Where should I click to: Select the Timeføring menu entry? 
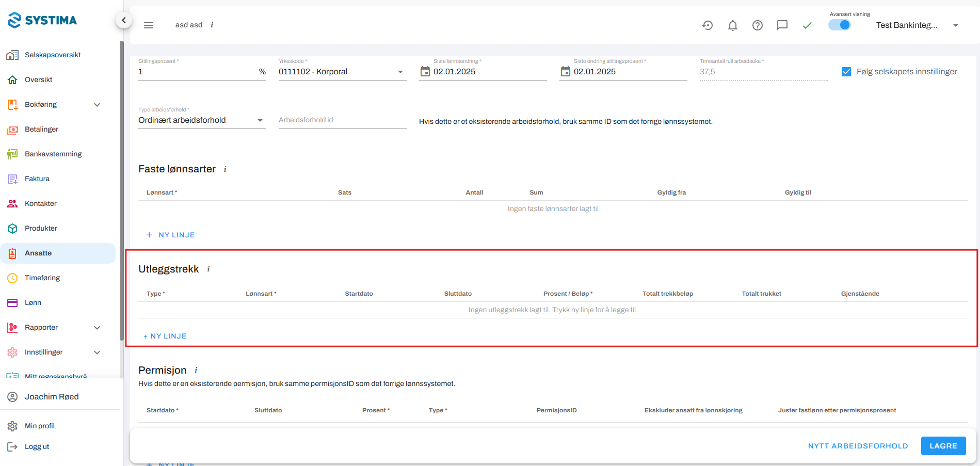[x=42, y=278]
